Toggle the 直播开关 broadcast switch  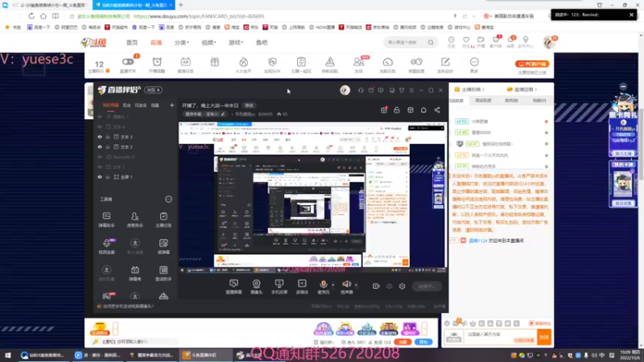pyautogui.click(x=128, y=62)
